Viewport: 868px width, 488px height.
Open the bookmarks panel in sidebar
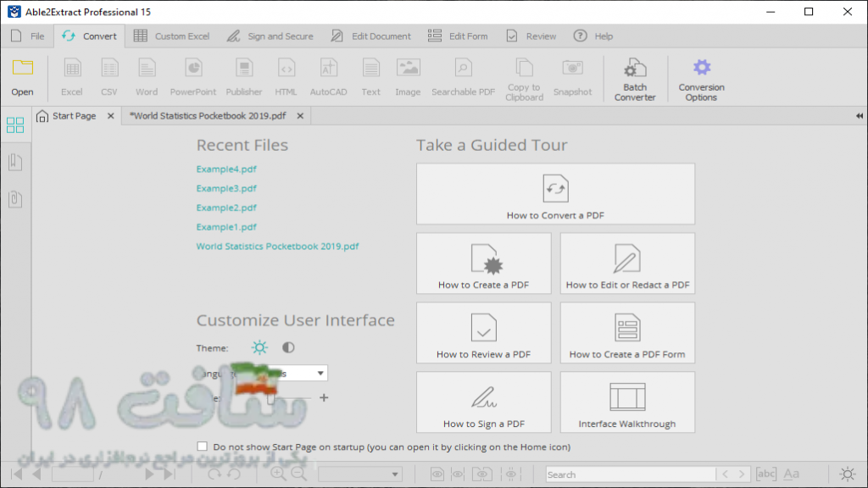pos(15,162)
